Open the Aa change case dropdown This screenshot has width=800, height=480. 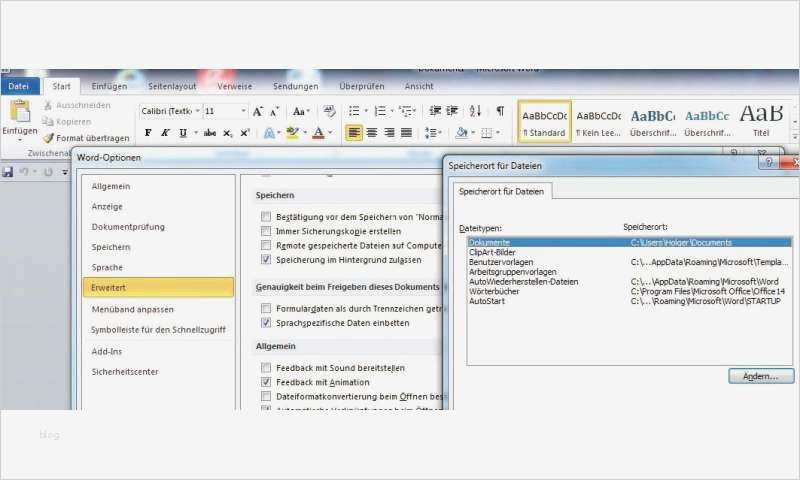tap(301, 111)
